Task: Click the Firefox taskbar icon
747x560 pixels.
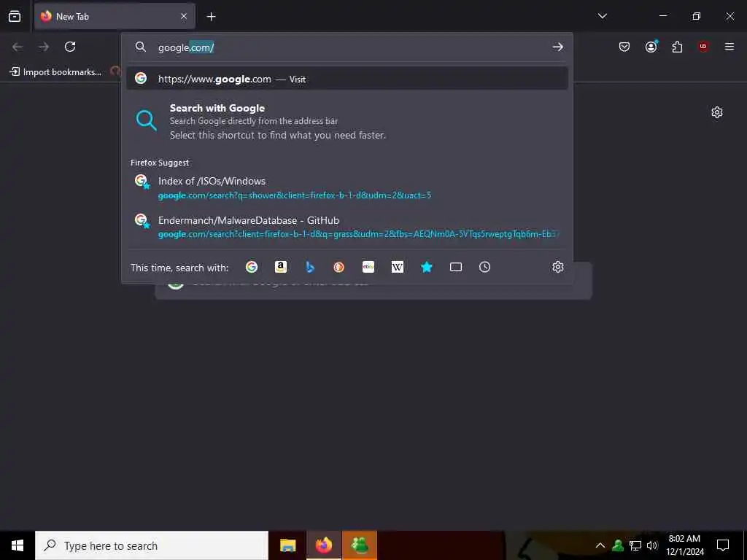Action: [x=323, y=545]
